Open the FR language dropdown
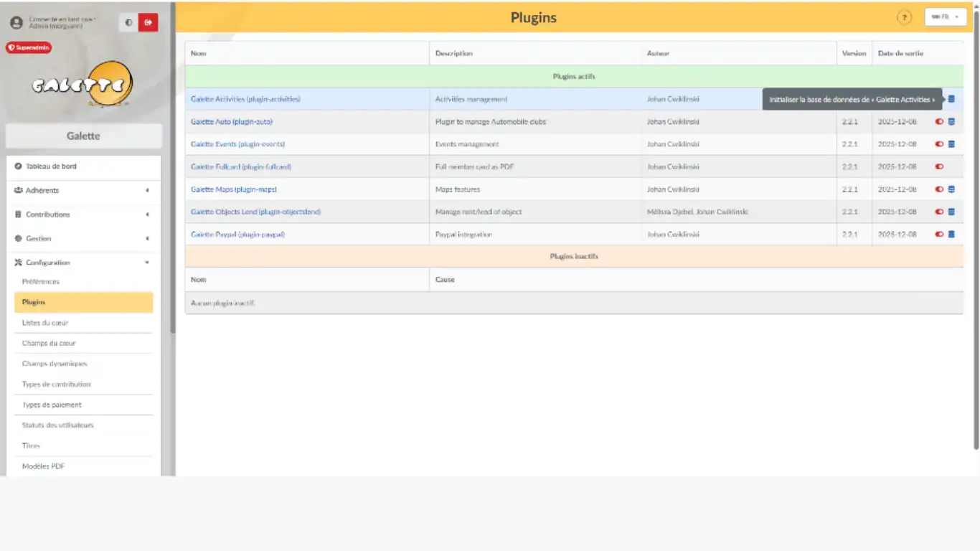Viewport: 980px width, 551px height. 946,17
